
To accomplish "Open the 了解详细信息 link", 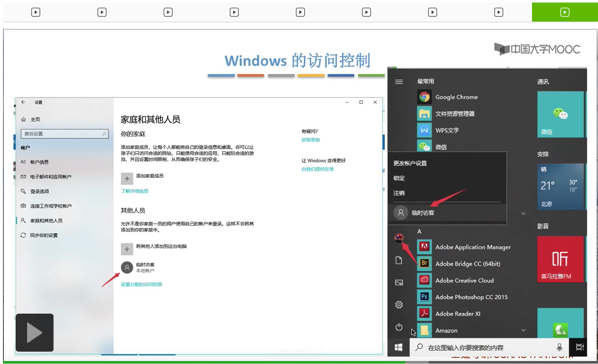I will (135, 191).
